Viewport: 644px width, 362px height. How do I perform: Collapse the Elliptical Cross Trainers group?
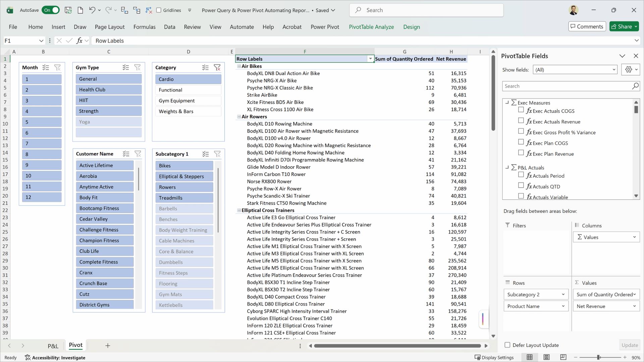pos(239,210)
